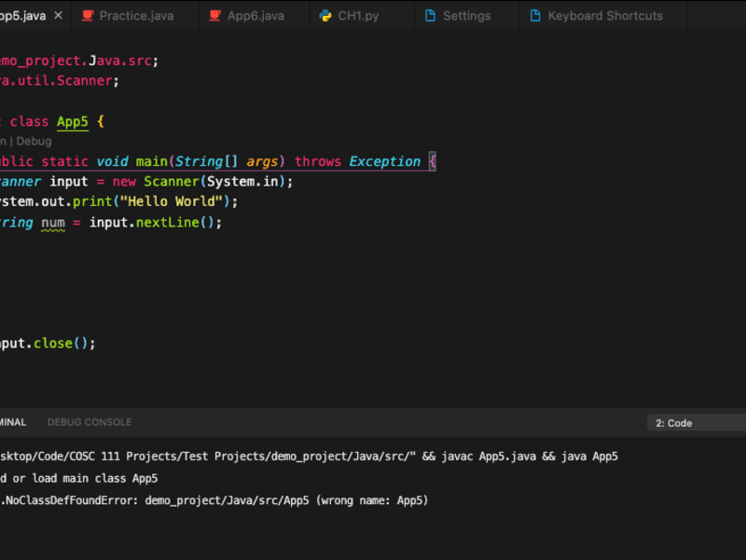
Task: Click '(wrong name: App5)' in terminal output
Action: pos(372,500)
